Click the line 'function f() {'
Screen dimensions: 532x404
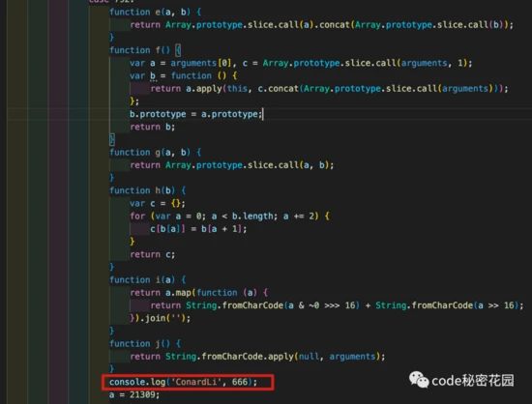pos(145,50)
